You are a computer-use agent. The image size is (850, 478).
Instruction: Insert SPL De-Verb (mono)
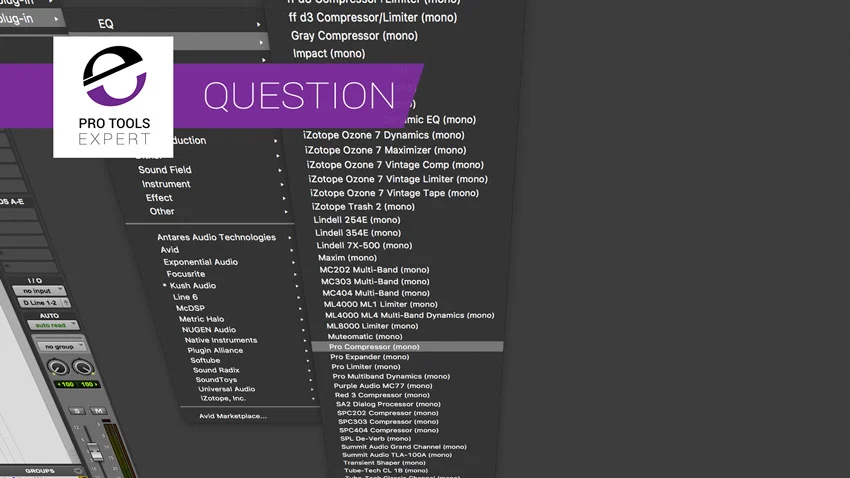pos(375,438)
